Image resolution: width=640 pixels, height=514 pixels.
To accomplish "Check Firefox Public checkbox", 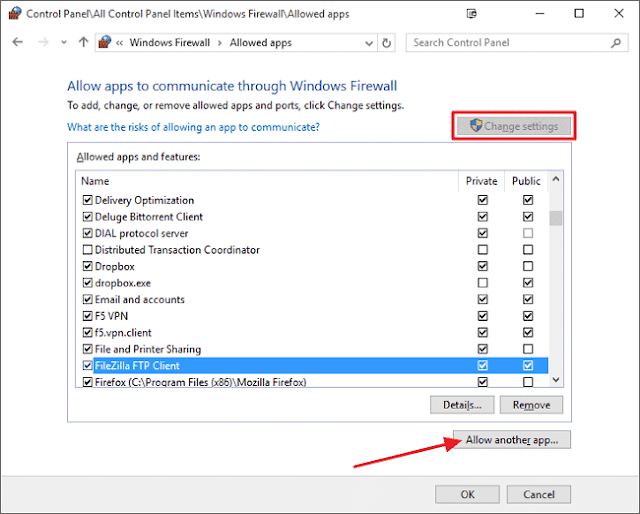I will [528, 382].
